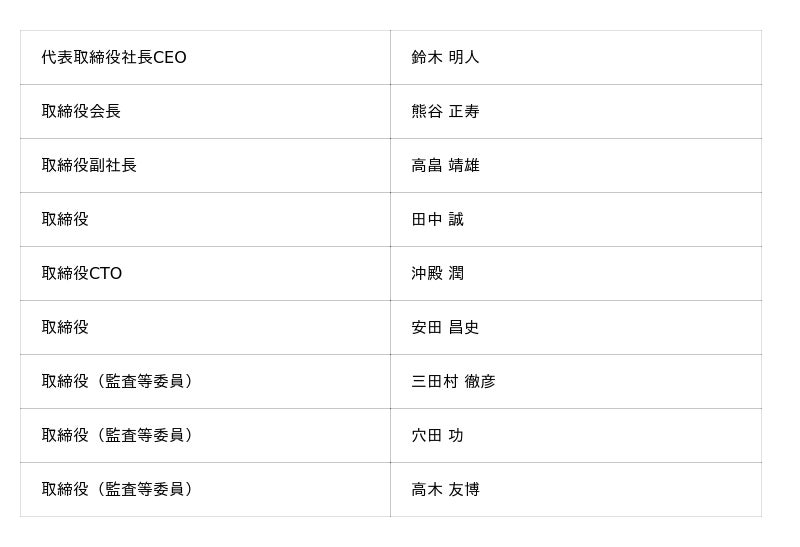The height and width of the screenshot is (547, 800).
Task: Click the 取締役CTO title cell
Action: click(82, 274)
